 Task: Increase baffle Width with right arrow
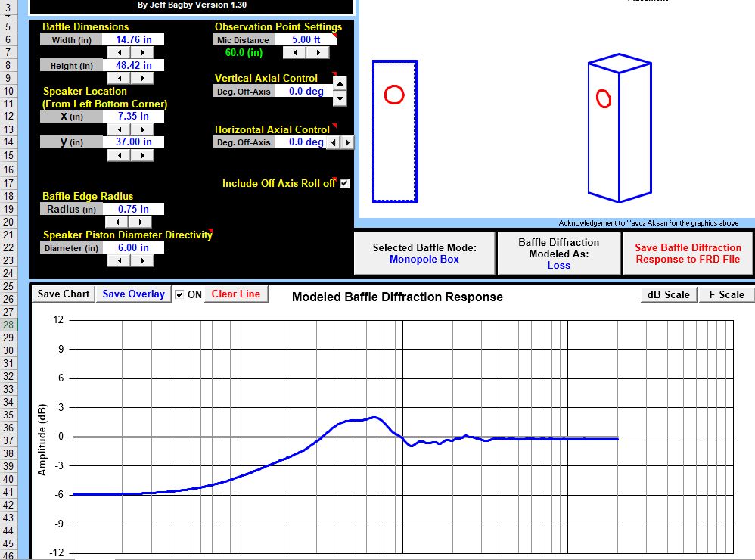[x=142, y=52]
